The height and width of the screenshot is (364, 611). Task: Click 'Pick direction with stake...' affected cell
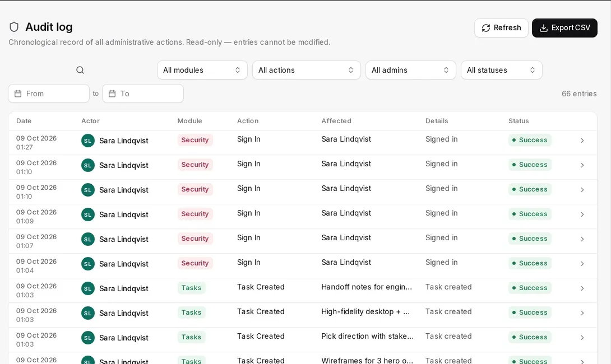click(x=368, y=337)
